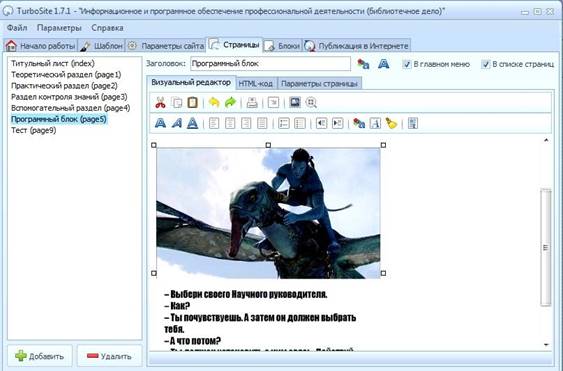Screen dimensions: 563x371
Task: Toggle the 'В списке страниц' checkbox
Action: coord(485,65)
